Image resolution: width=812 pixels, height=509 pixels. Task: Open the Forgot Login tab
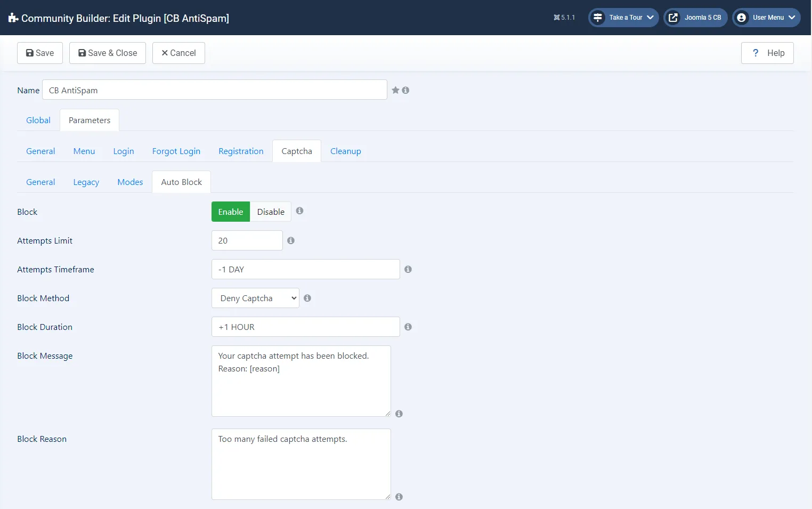coord(176,151)
